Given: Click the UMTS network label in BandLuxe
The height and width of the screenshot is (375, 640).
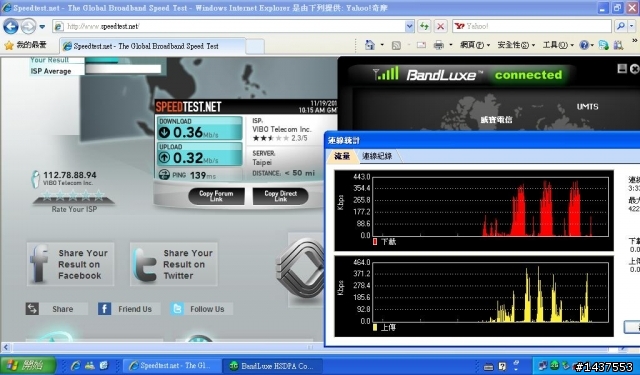Looking at the screenshot, I should click(x=587, y=107).
